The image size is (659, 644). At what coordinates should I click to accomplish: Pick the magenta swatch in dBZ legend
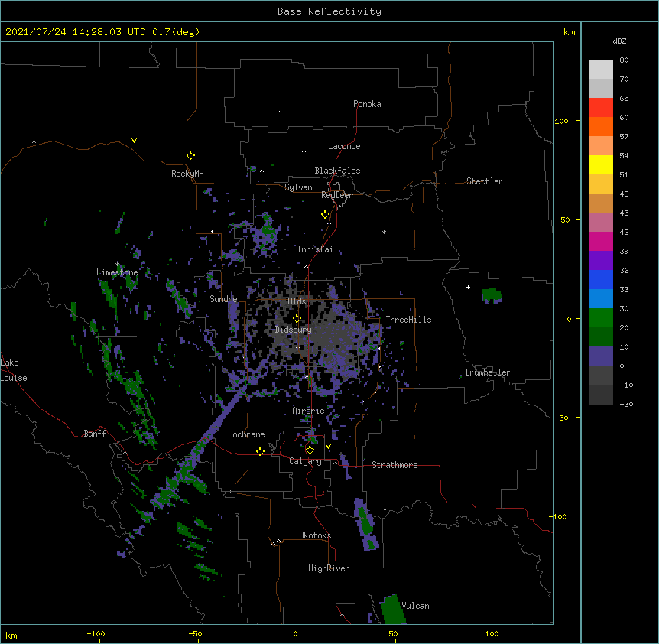pos(601,241)
